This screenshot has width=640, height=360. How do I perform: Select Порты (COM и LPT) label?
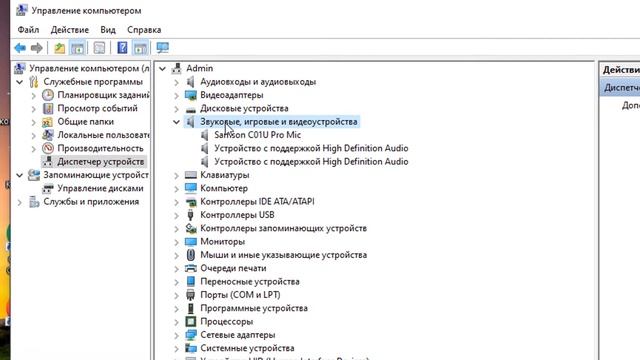tap(240, 295)
